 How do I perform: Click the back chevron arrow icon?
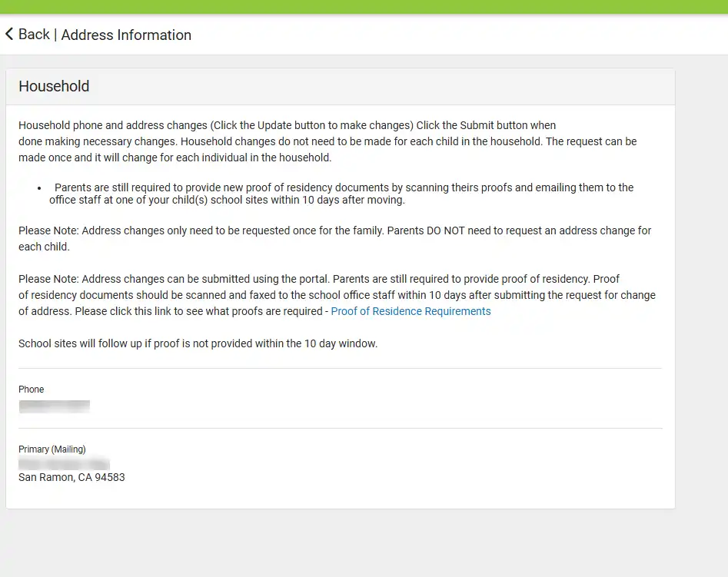(8, 34)
